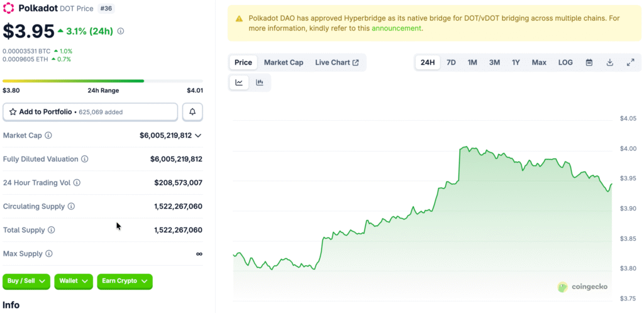Open the announcement link in banner
The height and width of the screenshot is (313, 644).
pos(396,28)
